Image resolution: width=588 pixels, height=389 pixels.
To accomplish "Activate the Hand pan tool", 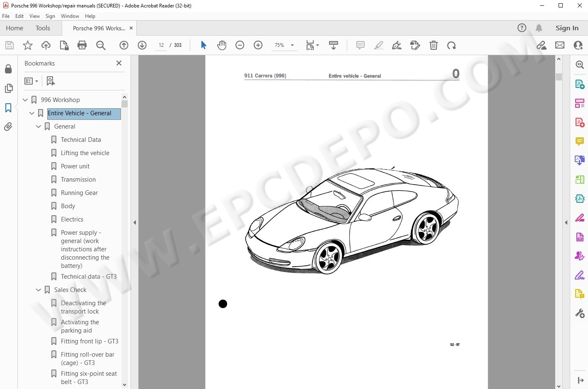I will click(222, 45).
